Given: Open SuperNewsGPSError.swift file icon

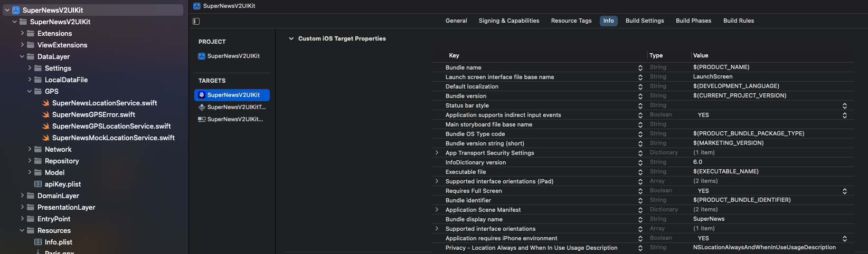Looking at the screenshot, I should point(46,114).
